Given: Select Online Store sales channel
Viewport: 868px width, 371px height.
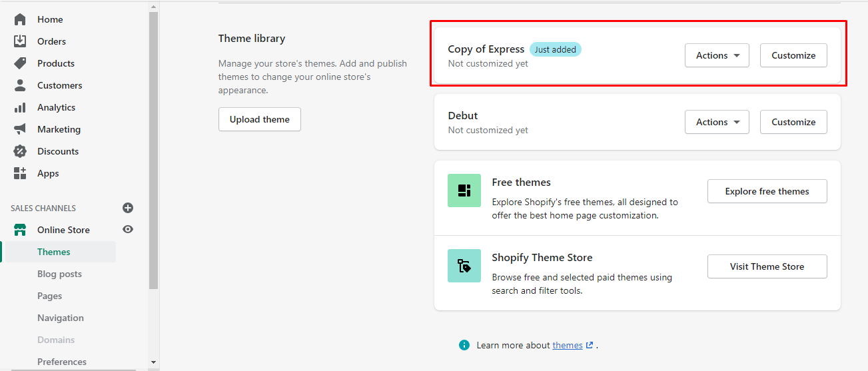Looking at the screenshot, I should [x=63, y=230].
